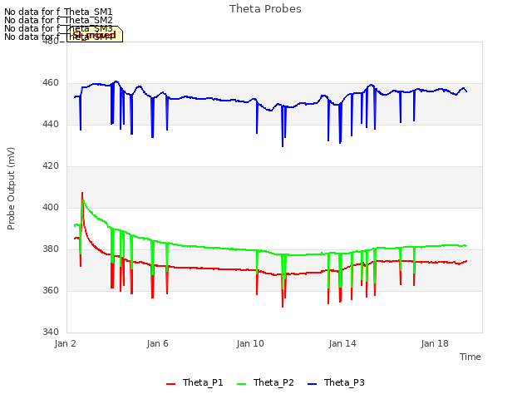Click the red Theta_P1 legend line marker

point(170,384)
